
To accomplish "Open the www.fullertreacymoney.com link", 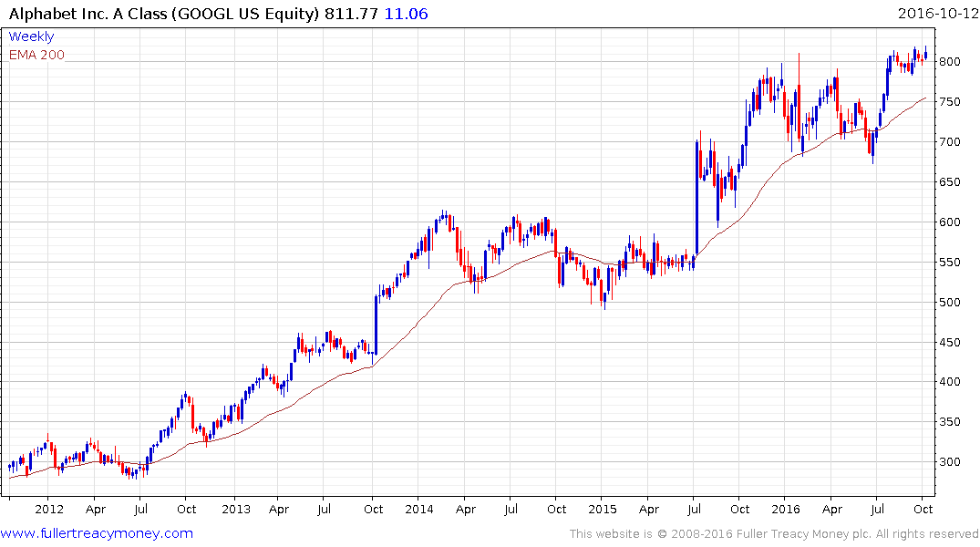I will tap(97, 533).
